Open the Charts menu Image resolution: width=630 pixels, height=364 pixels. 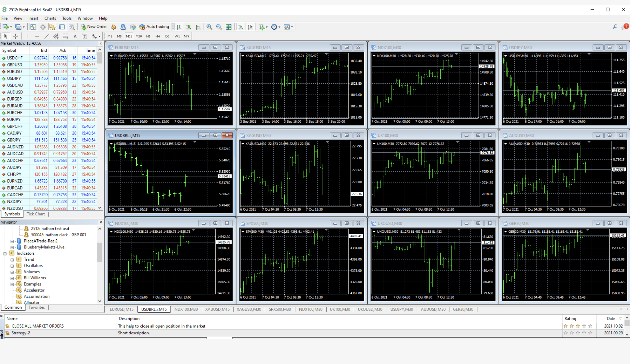[x=50, y=18]
